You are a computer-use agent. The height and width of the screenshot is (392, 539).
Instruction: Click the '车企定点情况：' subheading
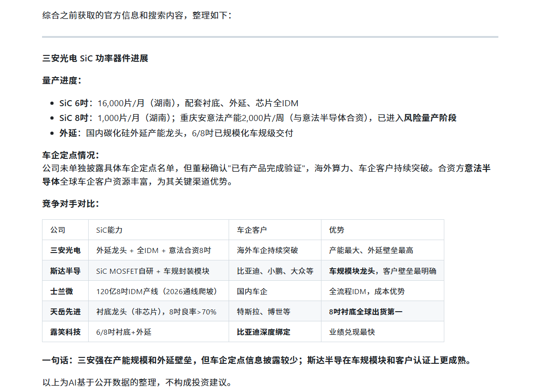point(71,155)
